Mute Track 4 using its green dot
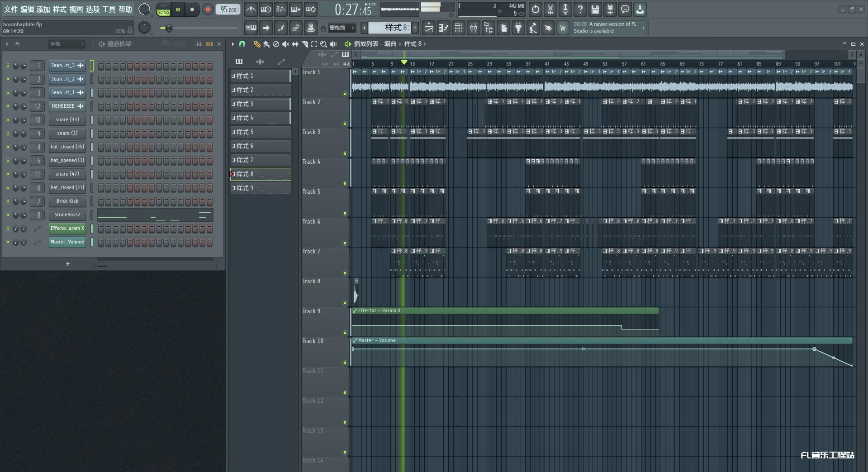This screenshot has height=472, width=868. point(345,184)
